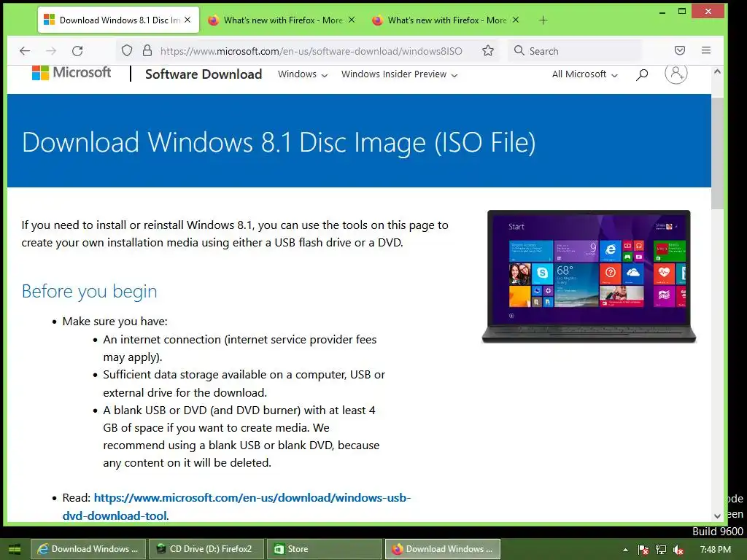Reload the current page
The image size is (747, 560).
pyautogui.click(x=77, y=51)
